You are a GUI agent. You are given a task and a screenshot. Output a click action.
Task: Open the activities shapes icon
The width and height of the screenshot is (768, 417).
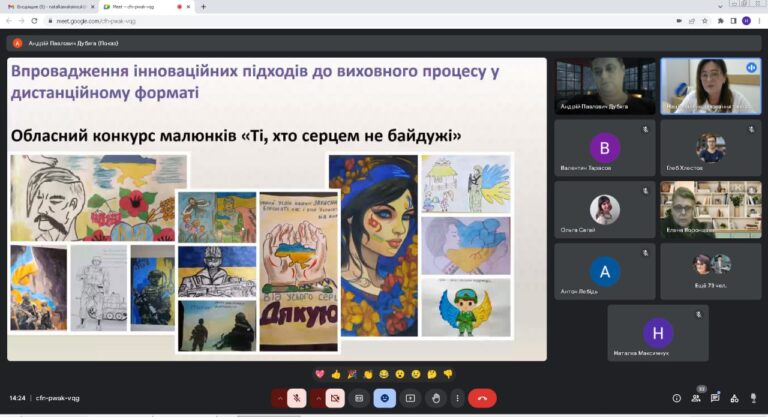click(x=734, y=398)
